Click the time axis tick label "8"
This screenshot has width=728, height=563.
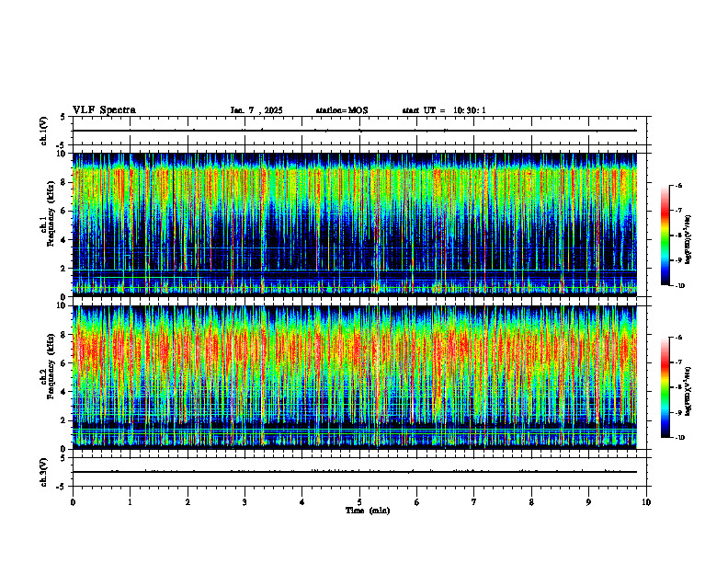pos(531,502)
